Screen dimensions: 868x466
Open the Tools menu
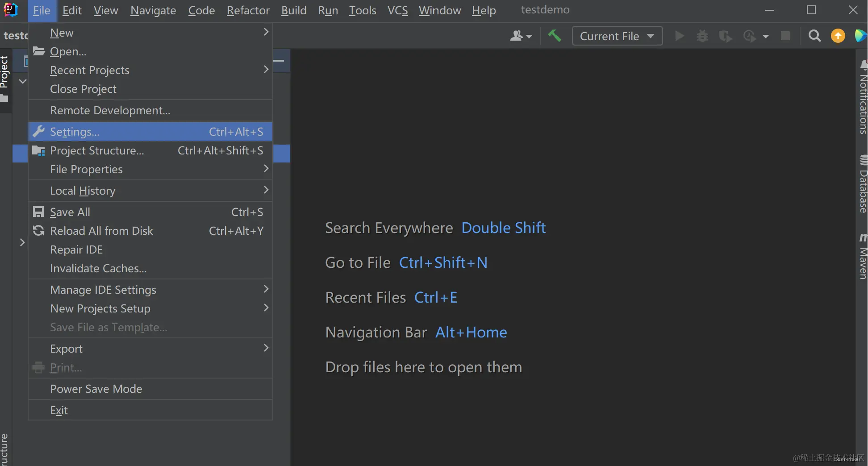pos(363,10)
